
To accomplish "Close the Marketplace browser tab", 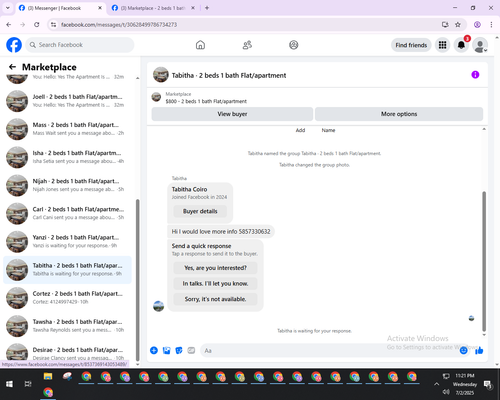I will coord(193,8).
